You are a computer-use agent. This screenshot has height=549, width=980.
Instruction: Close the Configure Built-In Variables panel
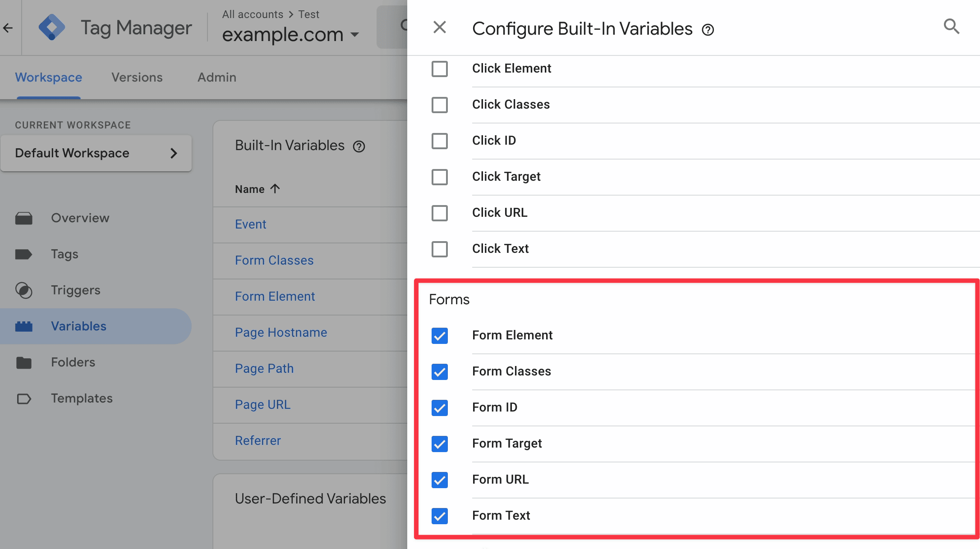click(439, 27)
